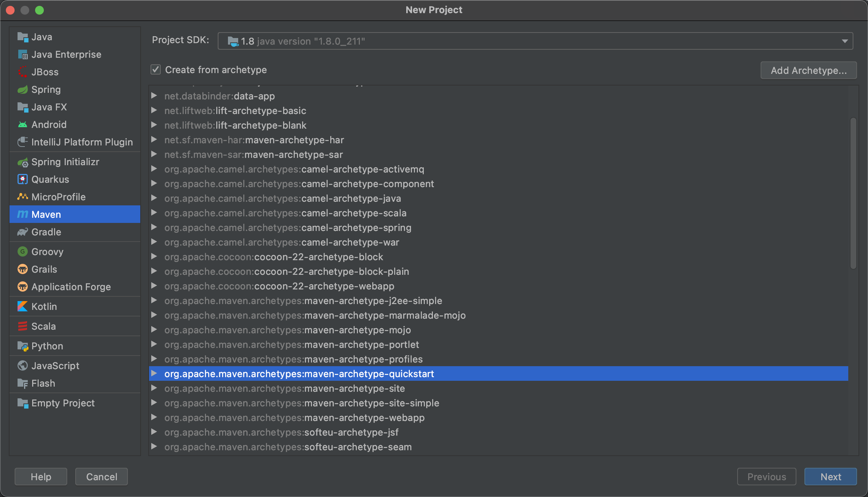This screenshot has height=497, width=868.
Task: Select the Grails icon
Action: (x=23, y=269)
